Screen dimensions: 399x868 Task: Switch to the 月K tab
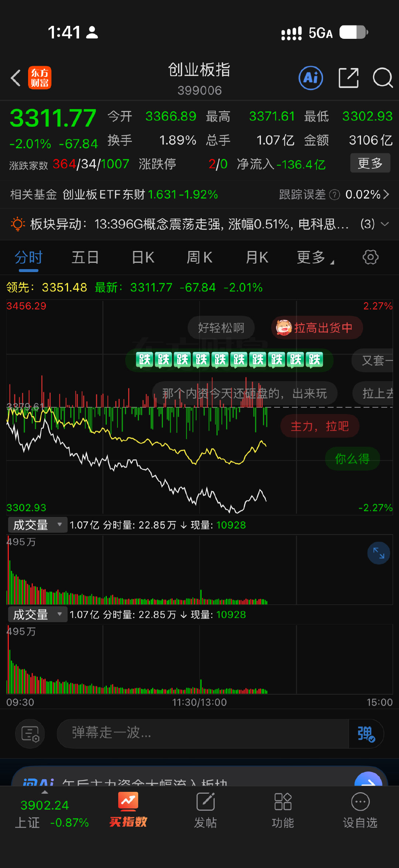[257, 257]
